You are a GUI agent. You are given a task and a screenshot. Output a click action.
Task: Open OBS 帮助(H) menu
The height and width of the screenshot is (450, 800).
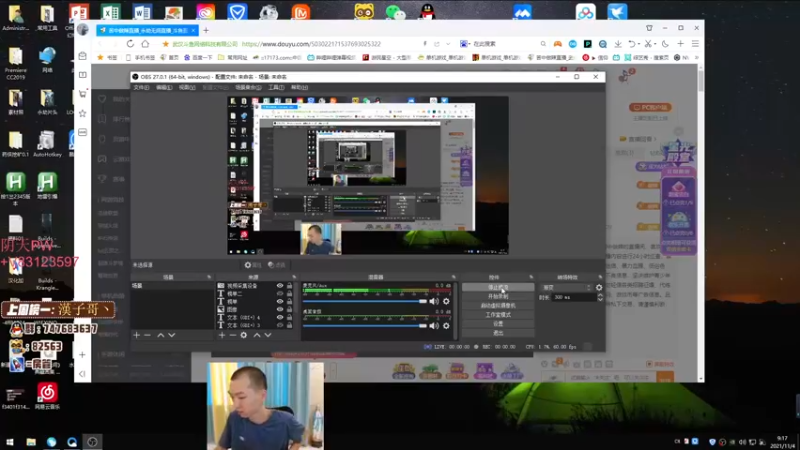coord(299,87)
